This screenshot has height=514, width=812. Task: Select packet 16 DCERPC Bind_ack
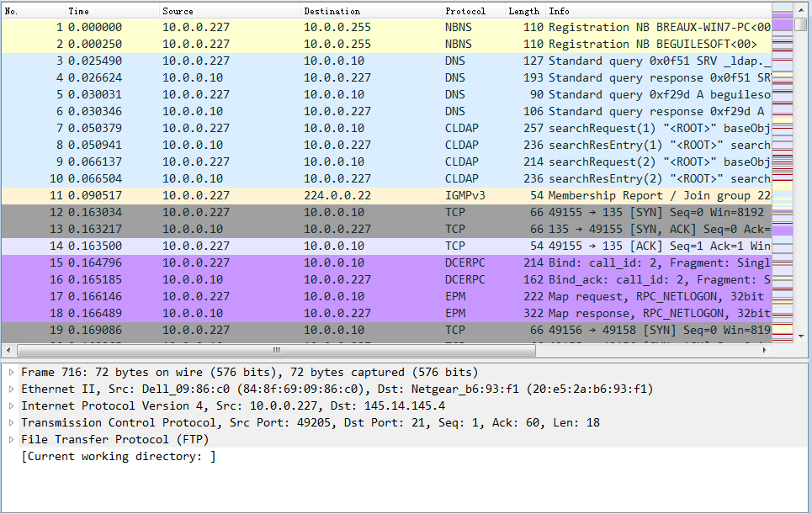coord(386,279)
